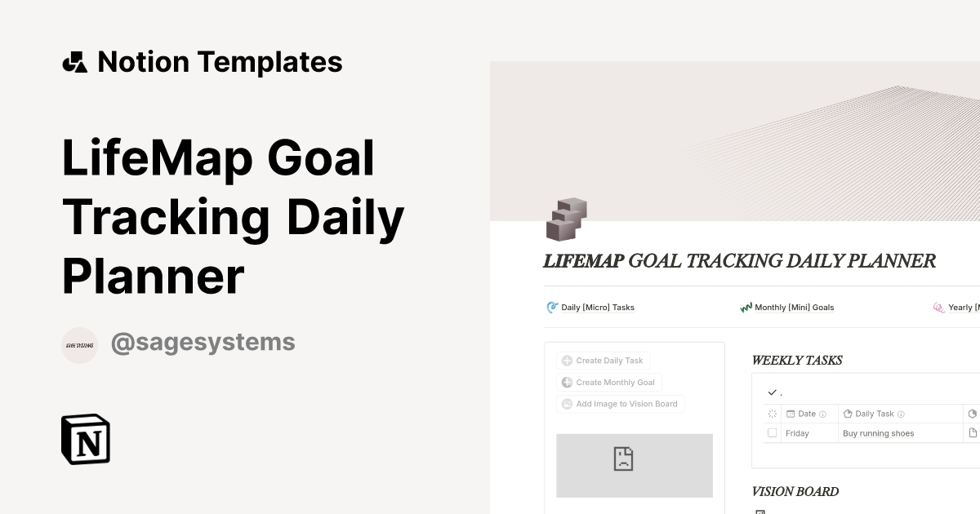Viewport: 980px width, 514px height.
Task: Click the calendar icon in the Date column header
Action: [x=790, y=414]
